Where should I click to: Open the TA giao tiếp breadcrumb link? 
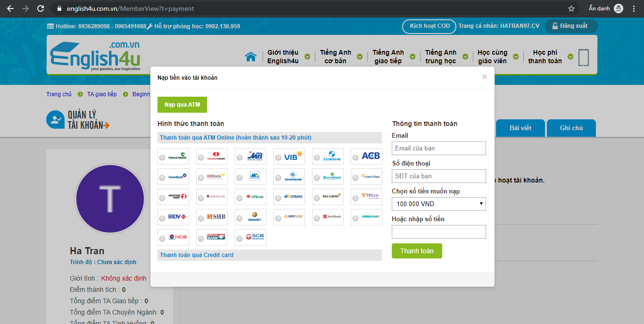point(102,94)
